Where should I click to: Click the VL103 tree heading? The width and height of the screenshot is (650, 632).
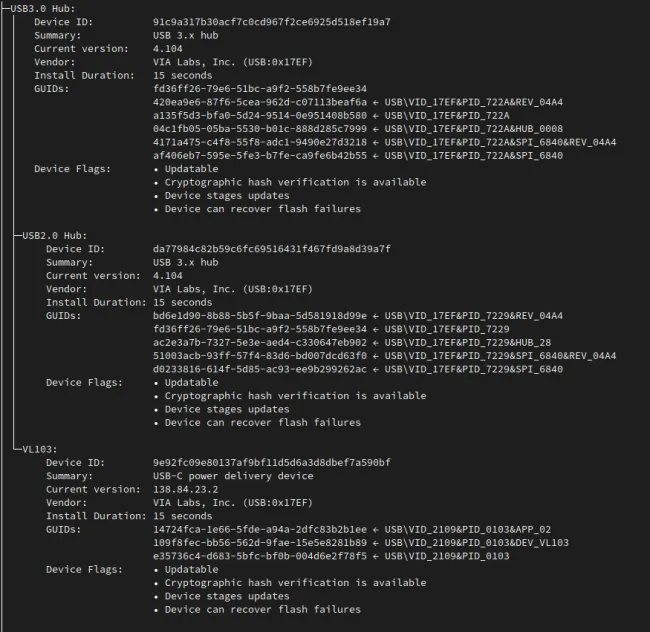(40, 450)
